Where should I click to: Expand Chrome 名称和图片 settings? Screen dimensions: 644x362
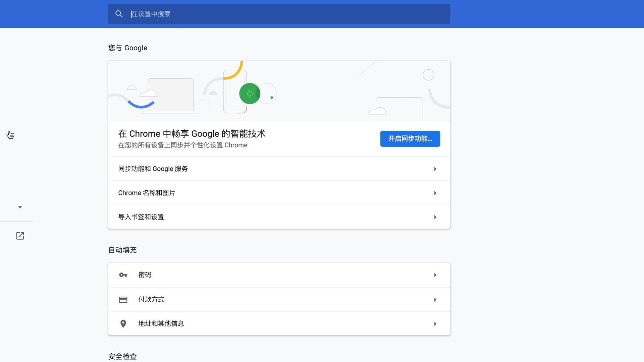coord(435,193)
